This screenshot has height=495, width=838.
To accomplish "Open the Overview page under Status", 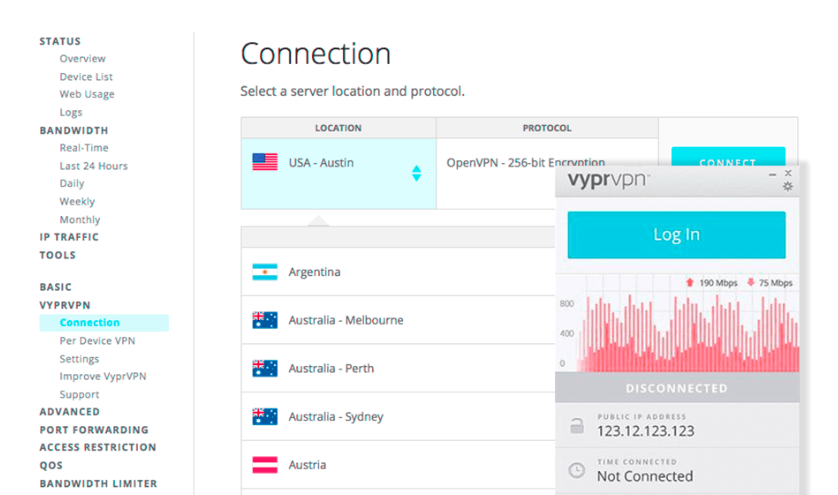I will (82, 58).
